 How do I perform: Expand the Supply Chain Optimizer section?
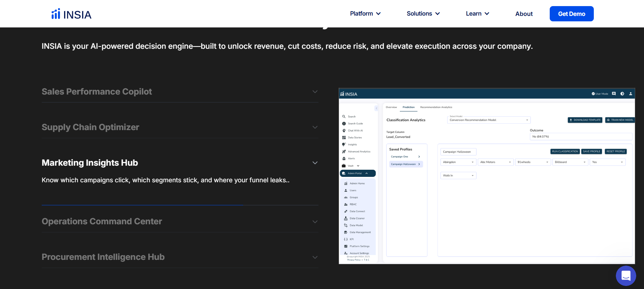pos(180,127)
